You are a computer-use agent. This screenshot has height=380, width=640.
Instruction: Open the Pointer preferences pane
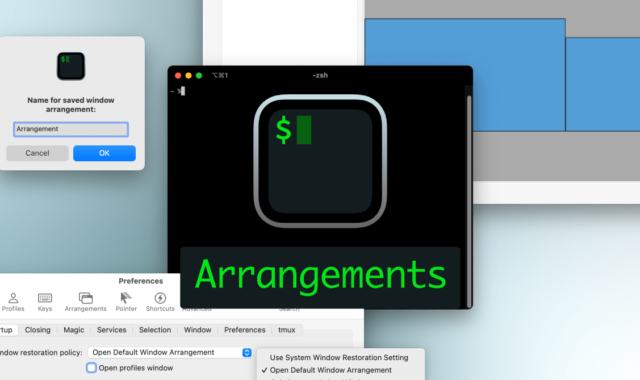tap(126, 302)
